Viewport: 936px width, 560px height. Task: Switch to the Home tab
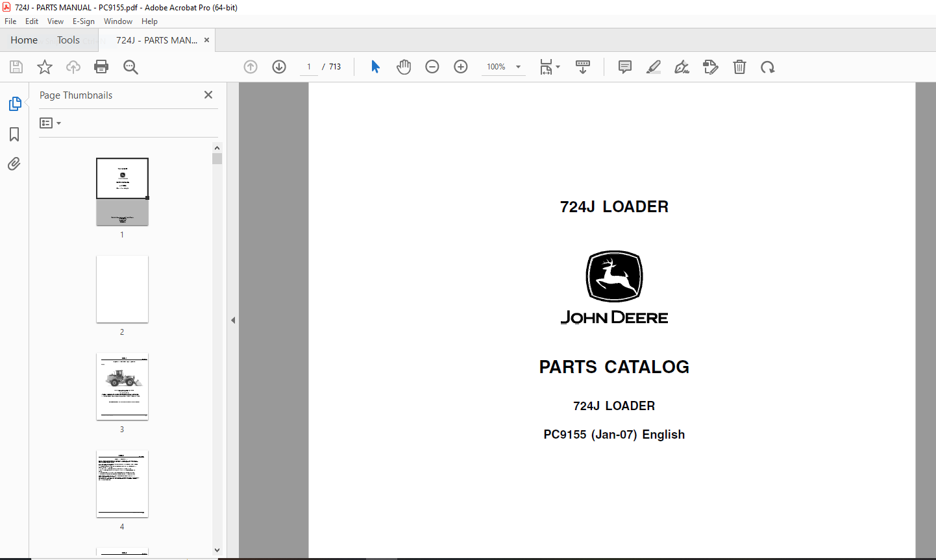(x=24, y=40)
